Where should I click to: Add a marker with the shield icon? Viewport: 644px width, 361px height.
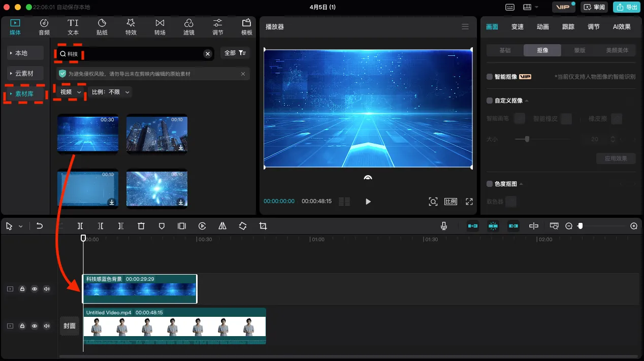(x=162, y=226)
